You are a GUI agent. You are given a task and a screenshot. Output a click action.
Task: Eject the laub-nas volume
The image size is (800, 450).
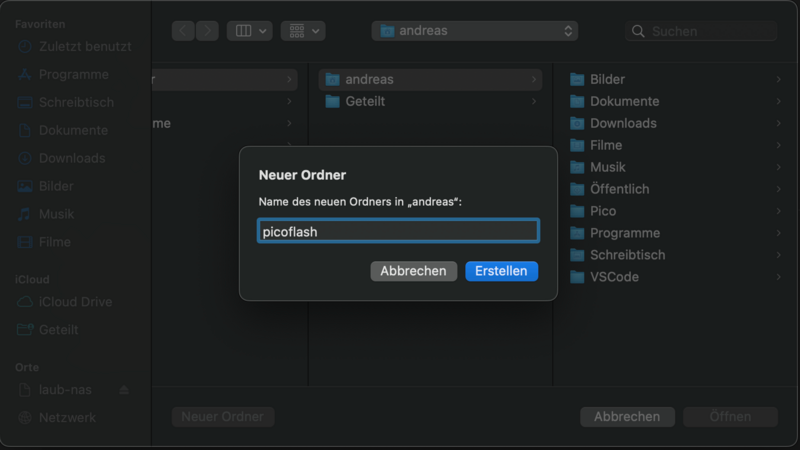tap(124, 390)
